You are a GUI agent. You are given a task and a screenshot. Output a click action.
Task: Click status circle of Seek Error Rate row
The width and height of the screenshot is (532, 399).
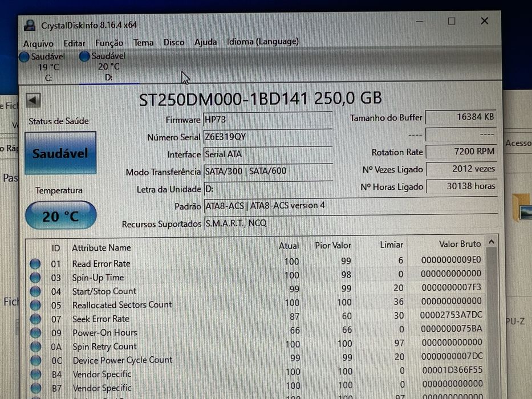(35, 319)
